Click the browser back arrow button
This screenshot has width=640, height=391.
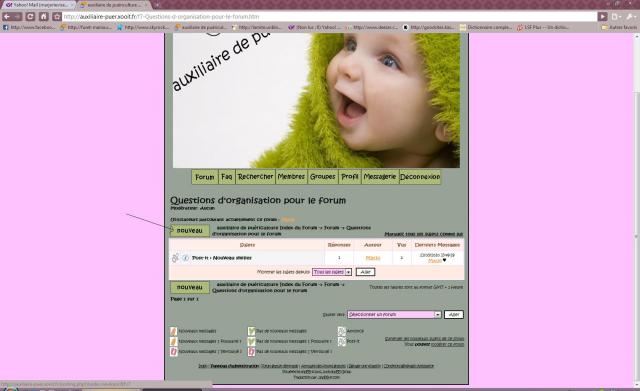[x=7, y=17]
